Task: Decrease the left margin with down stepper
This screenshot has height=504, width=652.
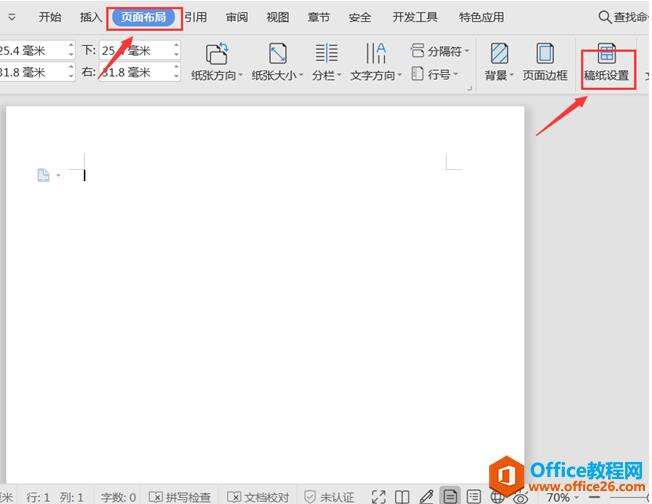Action: 71,77
